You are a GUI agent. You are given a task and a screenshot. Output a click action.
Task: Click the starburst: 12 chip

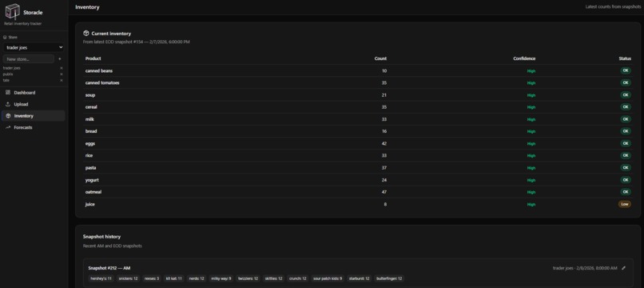[x=360, y=278]
